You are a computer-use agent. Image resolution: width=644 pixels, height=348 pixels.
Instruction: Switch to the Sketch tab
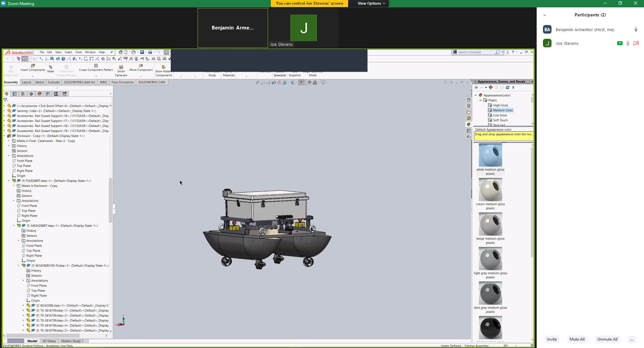point(40,82)
